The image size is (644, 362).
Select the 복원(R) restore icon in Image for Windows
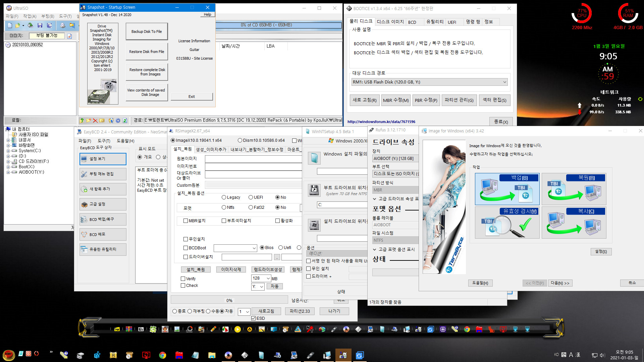[x=574, y=189]
